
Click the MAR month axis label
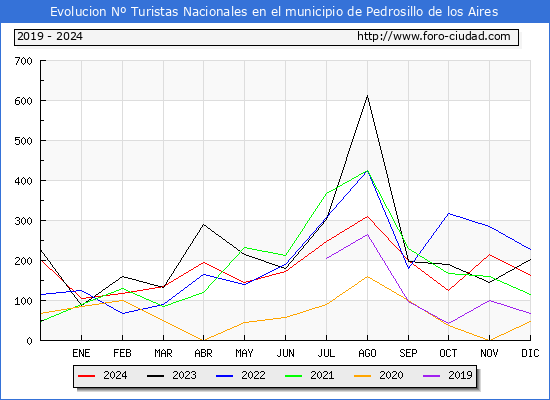163,353
